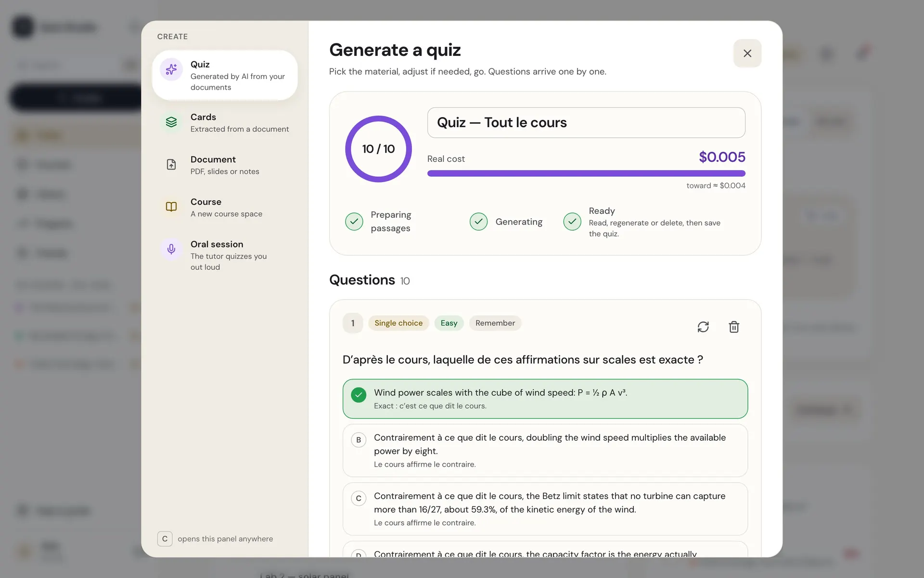Click the Generating step check icon

(x=479, y=222)
